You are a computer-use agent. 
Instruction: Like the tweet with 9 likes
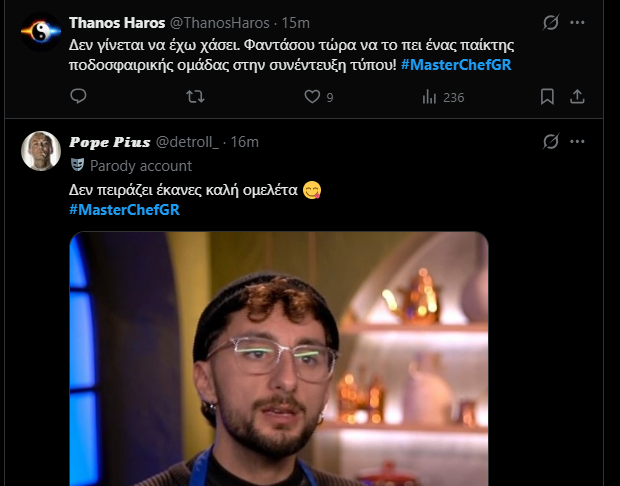point(313,97)
